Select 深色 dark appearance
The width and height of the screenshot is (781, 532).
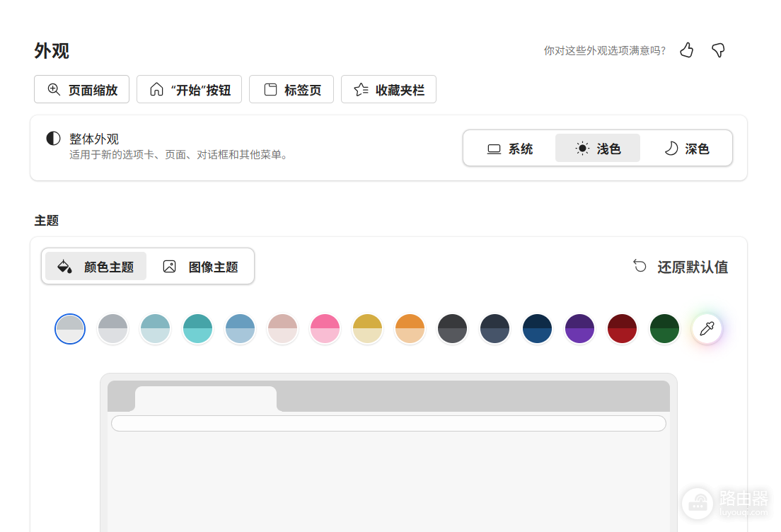tap(686, 149)
